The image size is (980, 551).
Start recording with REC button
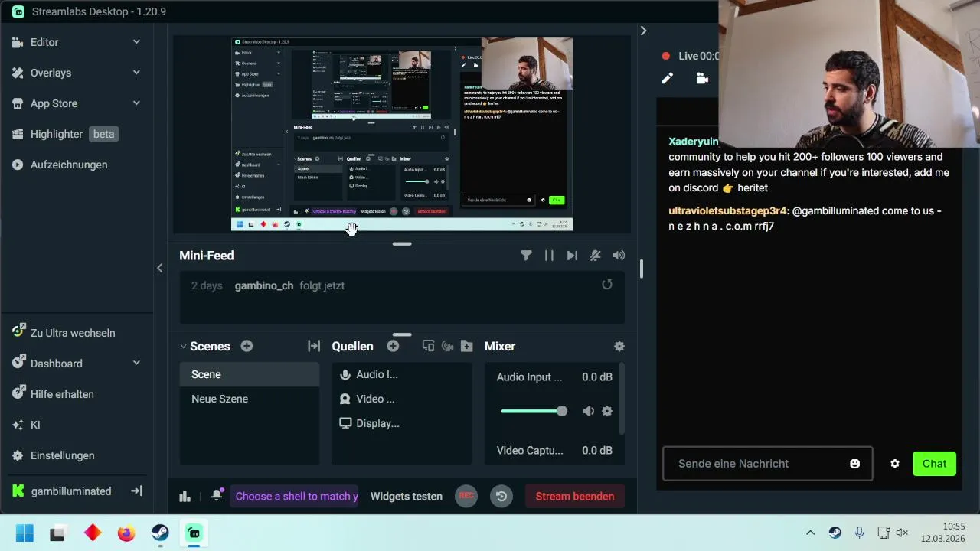(x=466, y=496)
